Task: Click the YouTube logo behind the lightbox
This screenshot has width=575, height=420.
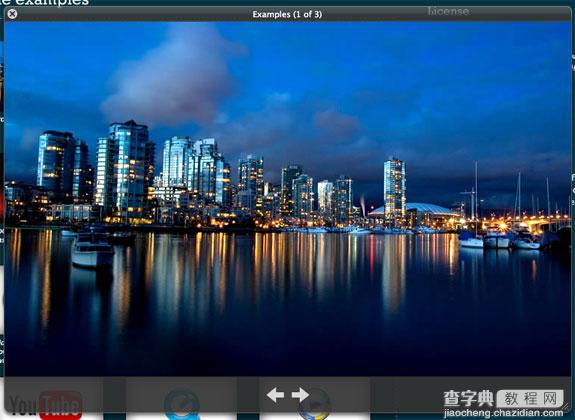Action: 45,405
